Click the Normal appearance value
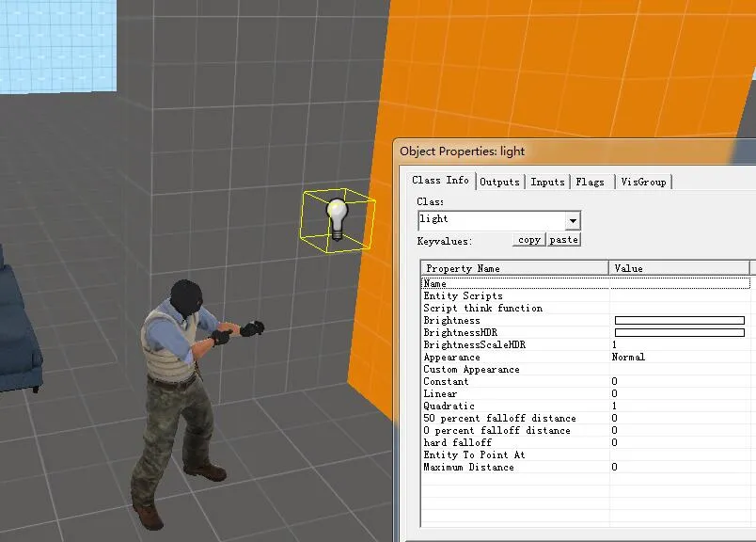This screenshot has width=756, height=542. [628, 358]
